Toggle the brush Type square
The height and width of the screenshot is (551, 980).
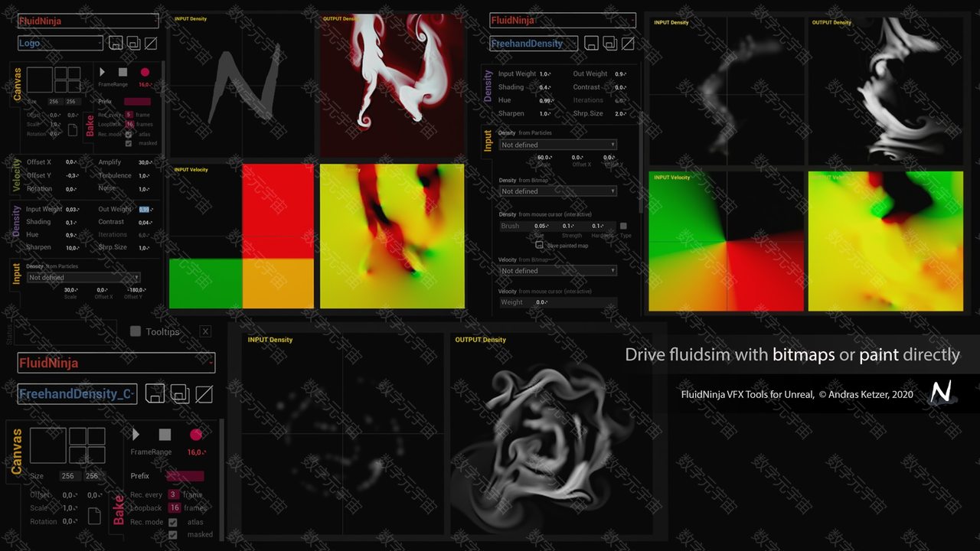623,227
